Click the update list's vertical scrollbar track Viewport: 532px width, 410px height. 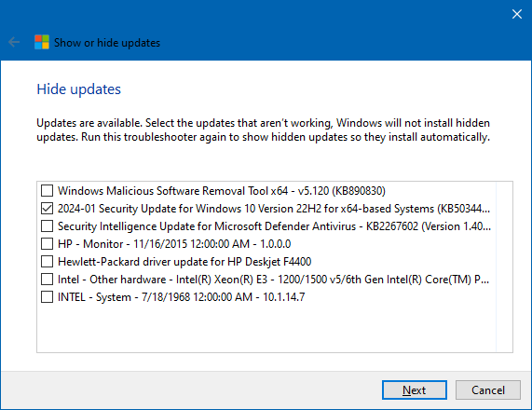coord(504,266)
